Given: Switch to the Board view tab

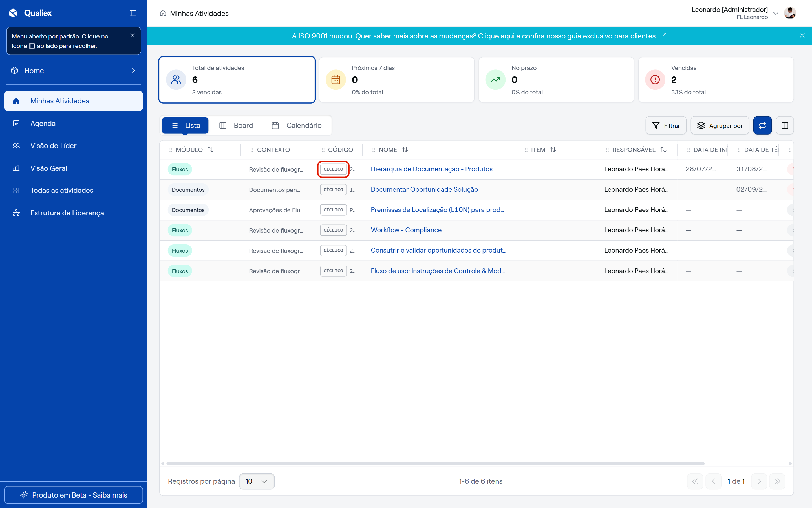Looking at the screenshot, I should pos(236,125).
